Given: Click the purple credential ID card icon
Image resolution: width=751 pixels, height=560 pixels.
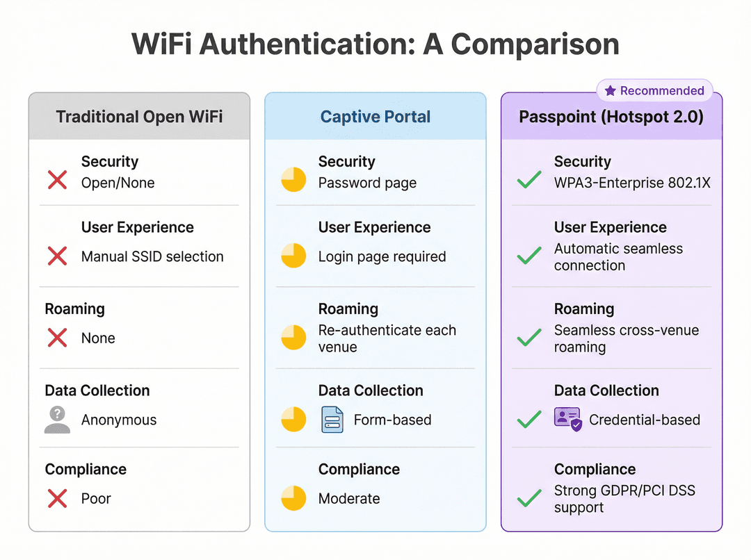Looking at the screenshot, I should point(568,419).
